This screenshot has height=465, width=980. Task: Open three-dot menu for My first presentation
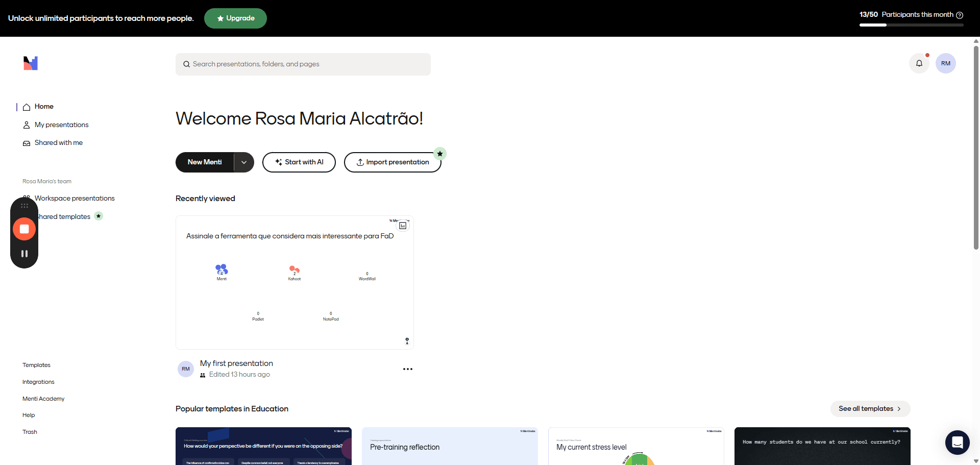[x=407, y=369]
